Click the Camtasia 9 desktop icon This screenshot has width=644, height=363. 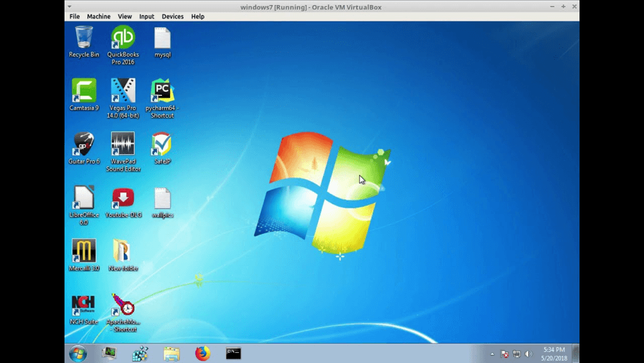click(x=84, y=91)
